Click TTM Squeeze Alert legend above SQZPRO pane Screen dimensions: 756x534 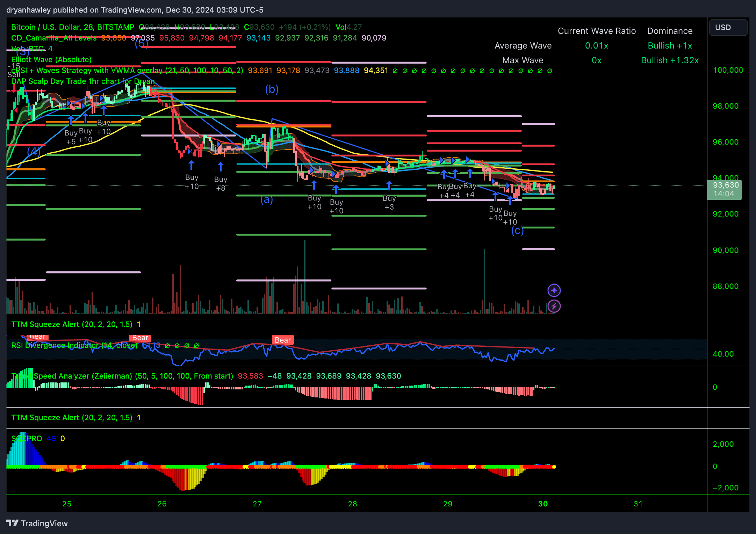pos(72,418)
